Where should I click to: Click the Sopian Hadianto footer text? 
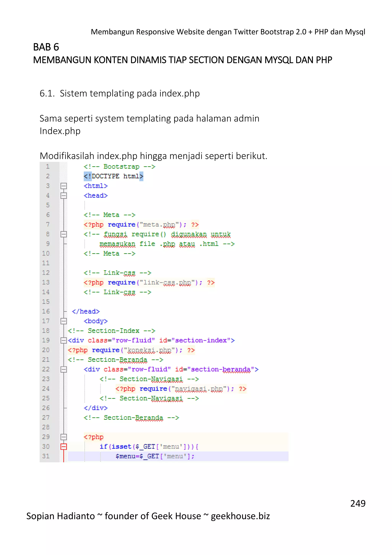click(148, 516)
